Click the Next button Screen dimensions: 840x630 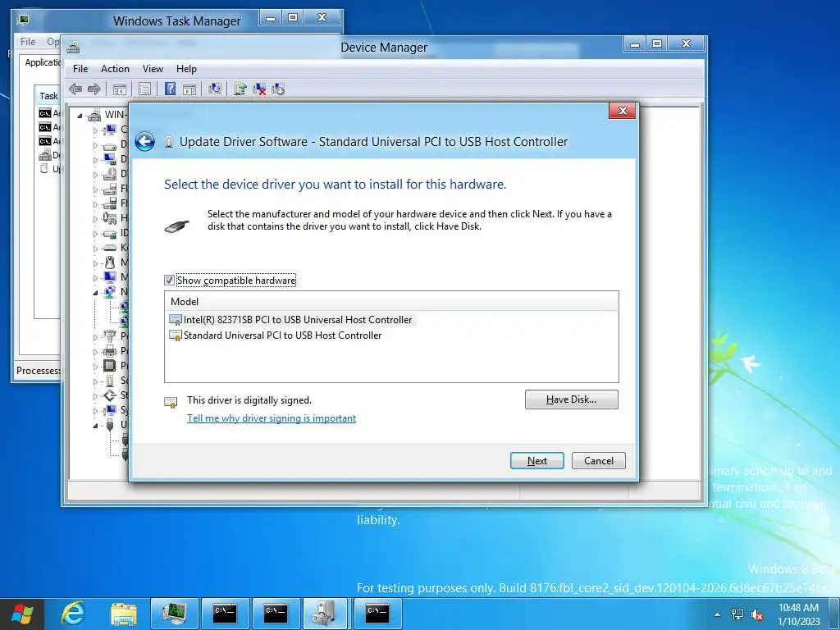click(x=536, y=461)
